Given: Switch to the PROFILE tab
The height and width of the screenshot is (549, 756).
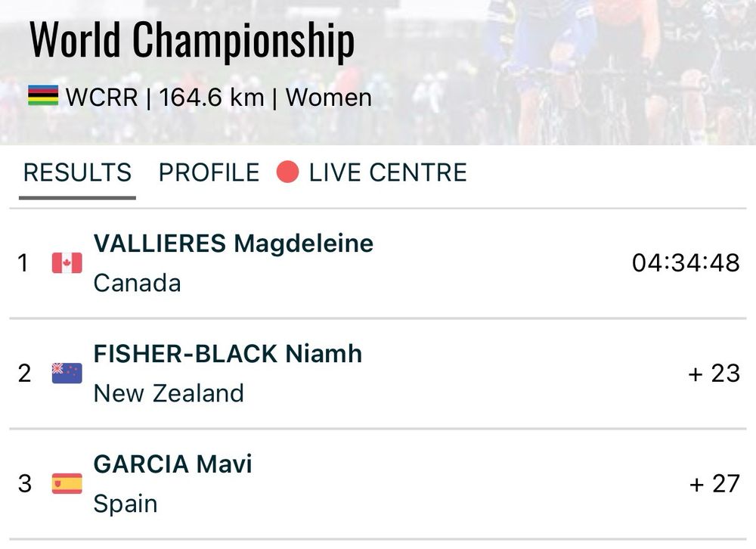Looking at the screenshot, I should click(209, 172).
